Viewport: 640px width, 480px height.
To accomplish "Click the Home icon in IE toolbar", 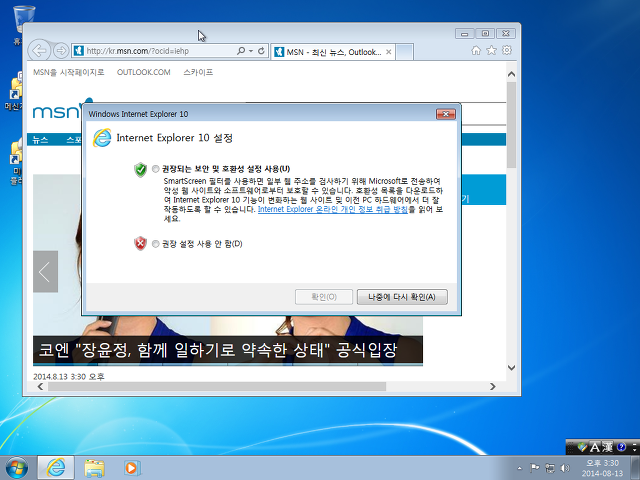I will pyautogui.click(x=476, y=50).
